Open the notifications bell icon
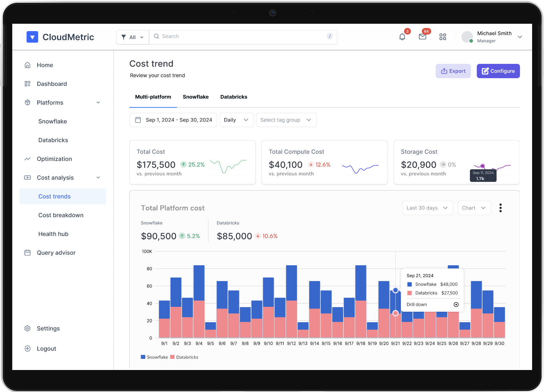 [x=402, y=37]
